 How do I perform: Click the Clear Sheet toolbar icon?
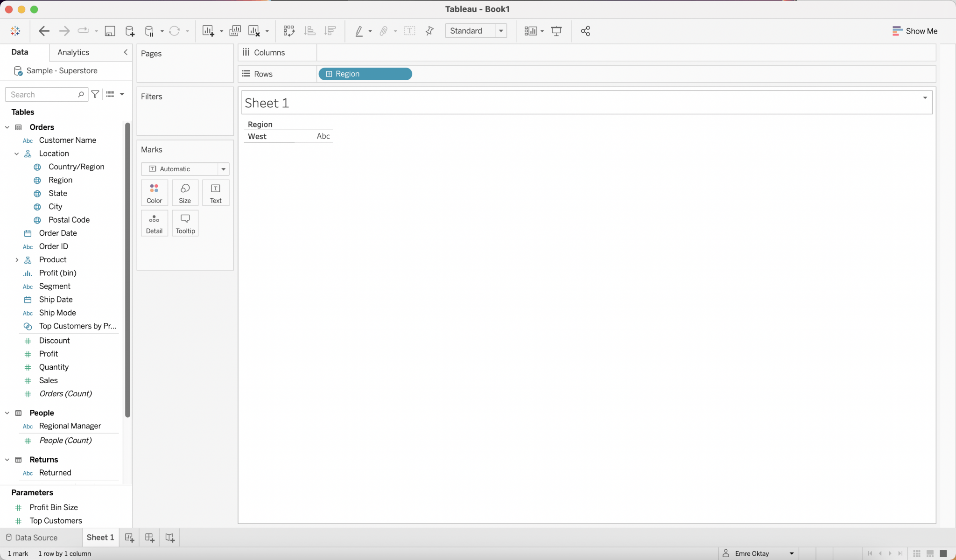[254, 31]
